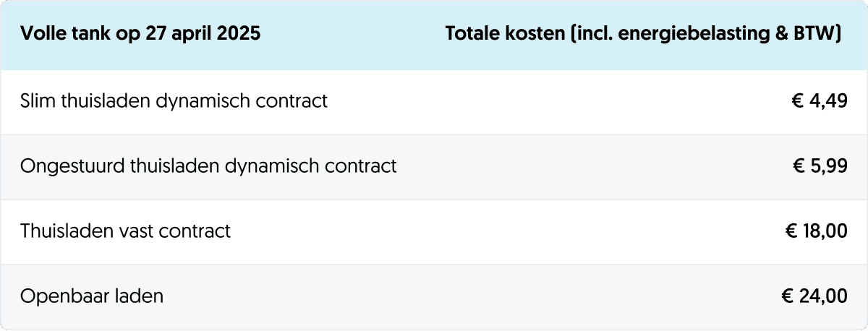The width and height of the screenshot is (868, 331).
Task: Click the € 4,49 price
Action: 819,101
